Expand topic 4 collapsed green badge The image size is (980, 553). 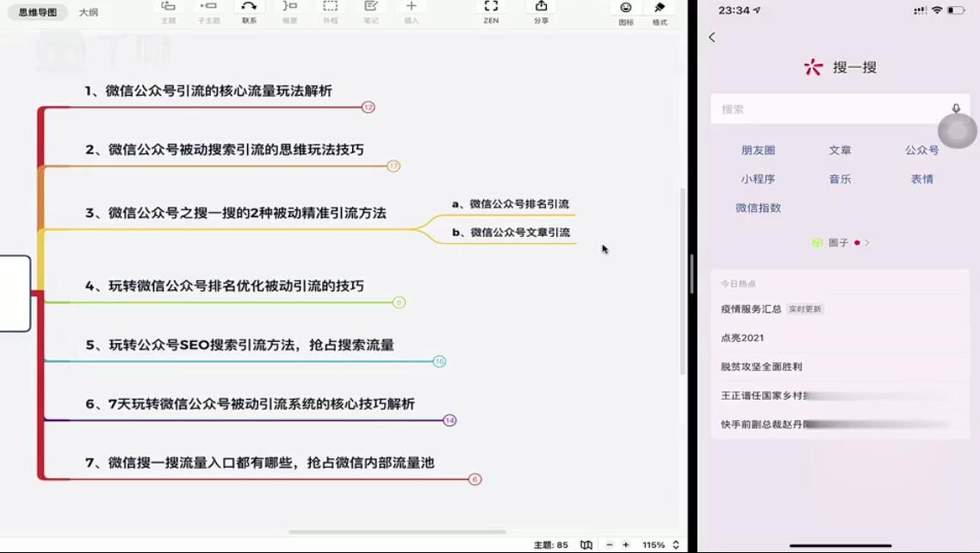coord(399,302)
